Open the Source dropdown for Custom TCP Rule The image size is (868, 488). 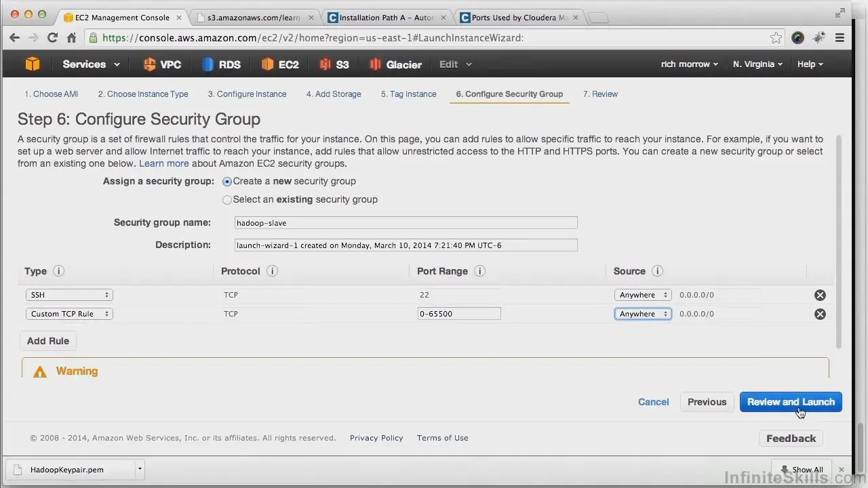click(643, 314)
